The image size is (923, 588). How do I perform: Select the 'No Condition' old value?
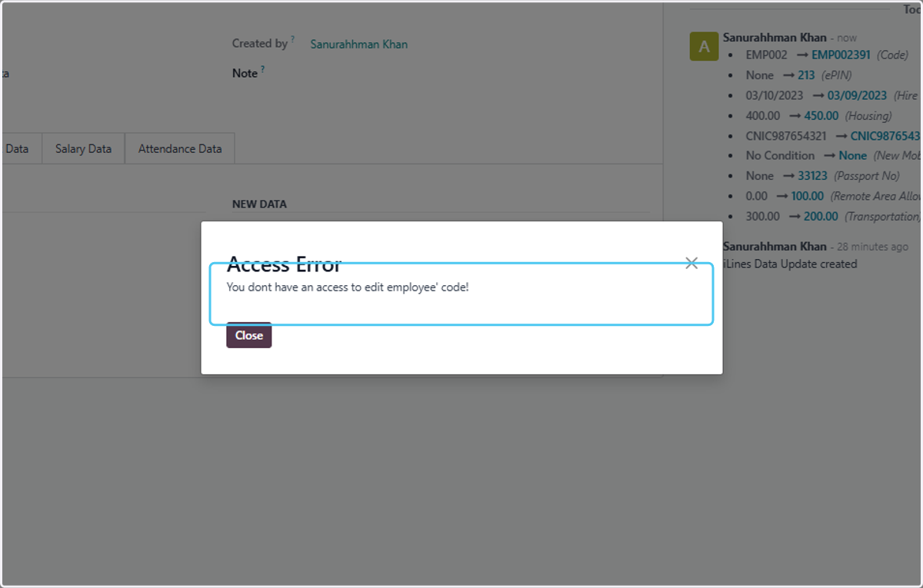pos(780,156)
